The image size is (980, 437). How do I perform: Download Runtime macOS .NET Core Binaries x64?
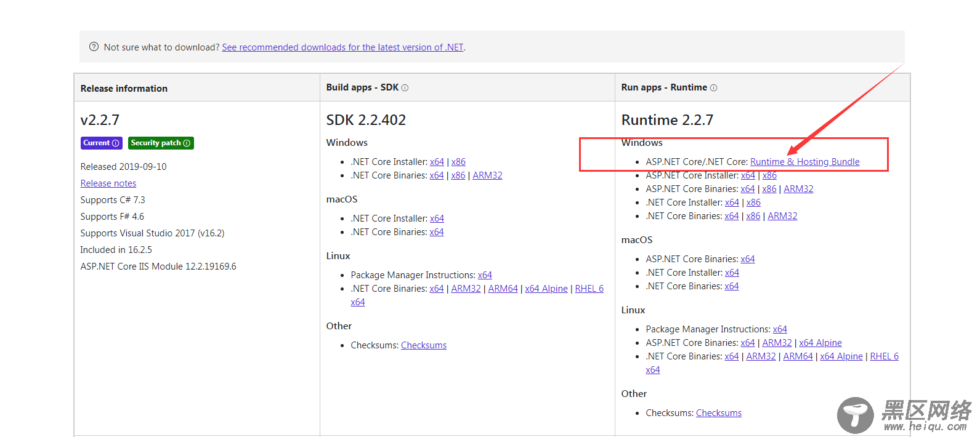pos(732,286)
